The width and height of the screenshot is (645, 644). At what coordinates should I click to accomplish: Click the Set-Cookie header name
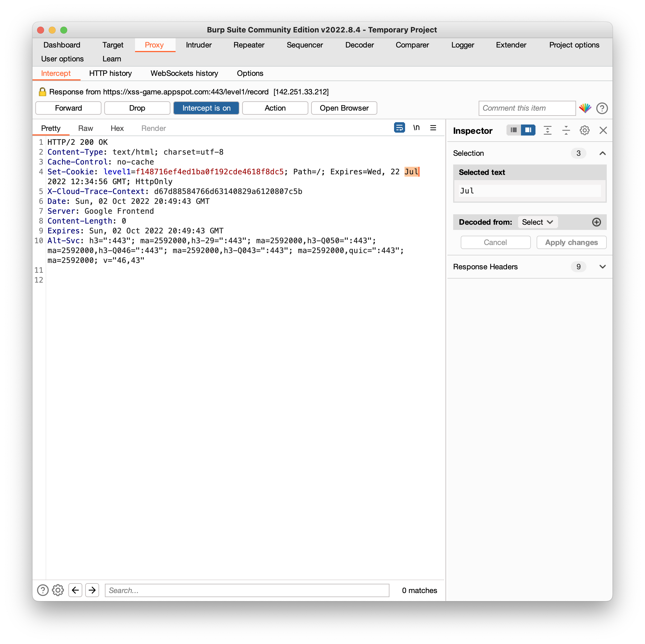click(x=70, y=172)
